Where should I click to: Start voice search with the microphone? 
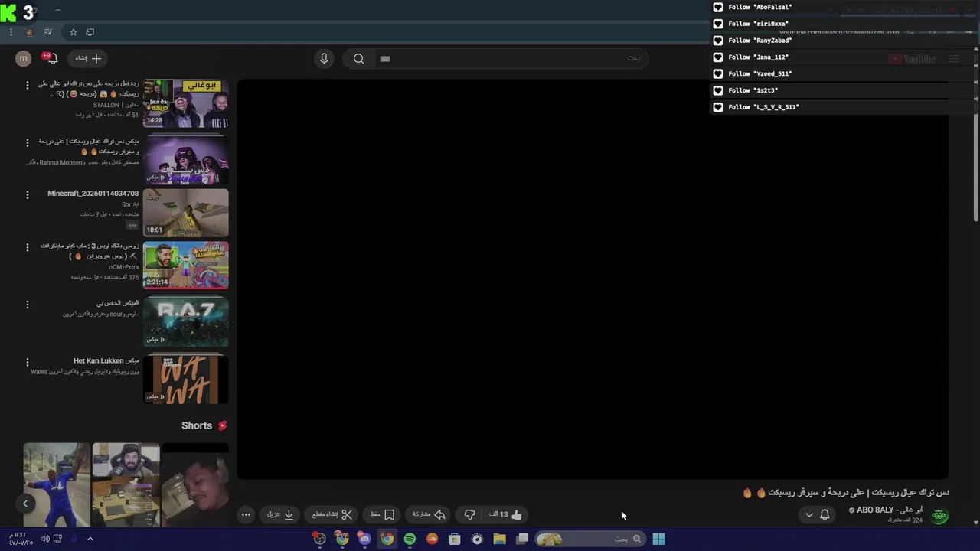(x=324, y=58)
